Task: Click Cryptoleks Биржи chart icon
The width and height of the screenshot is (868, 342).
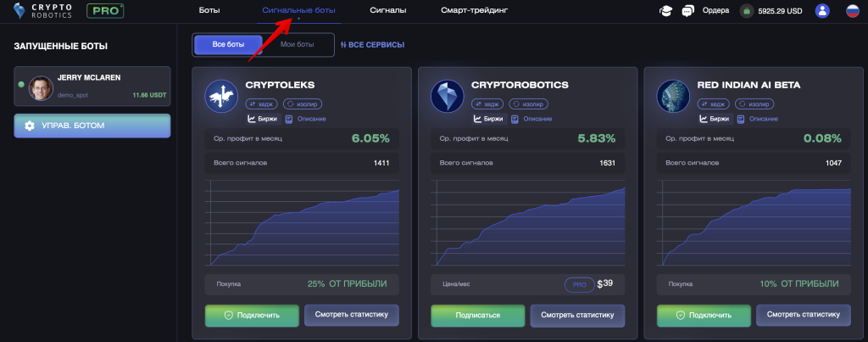Action: point(251,119)
